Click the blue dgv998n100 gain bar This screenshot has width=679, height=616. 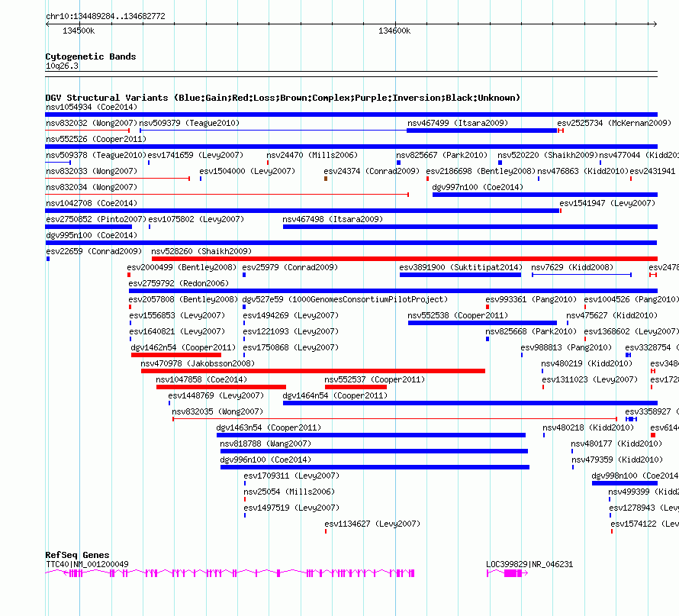click(625, 483)
